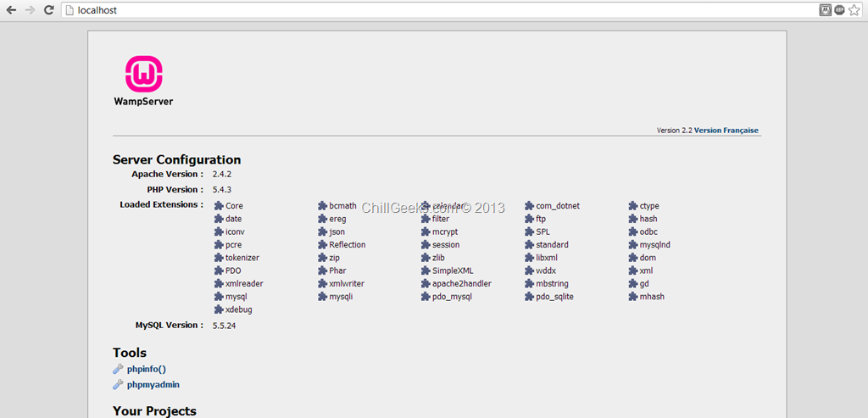
Task: Click the puzzle icon next to bcmath
Action: tap(322, 205)
